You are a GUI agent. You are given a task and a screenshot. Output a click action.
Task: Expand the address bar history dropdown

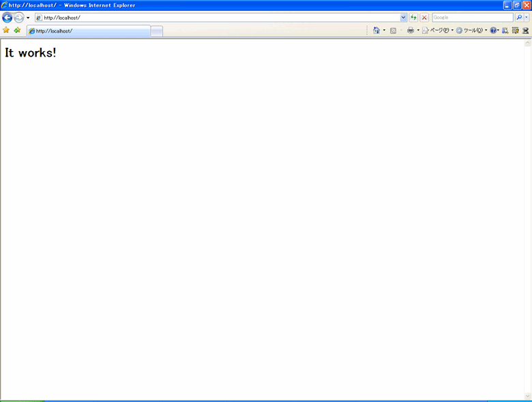(x=403, y=18)
